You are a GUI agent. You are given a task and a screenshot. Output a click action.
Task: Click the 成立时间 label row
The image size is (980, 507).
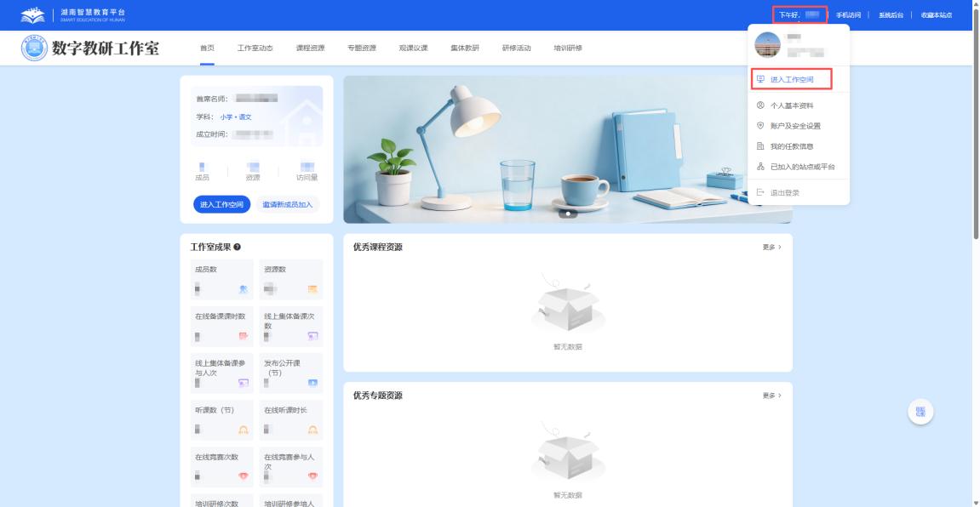[x=234, y=134]
